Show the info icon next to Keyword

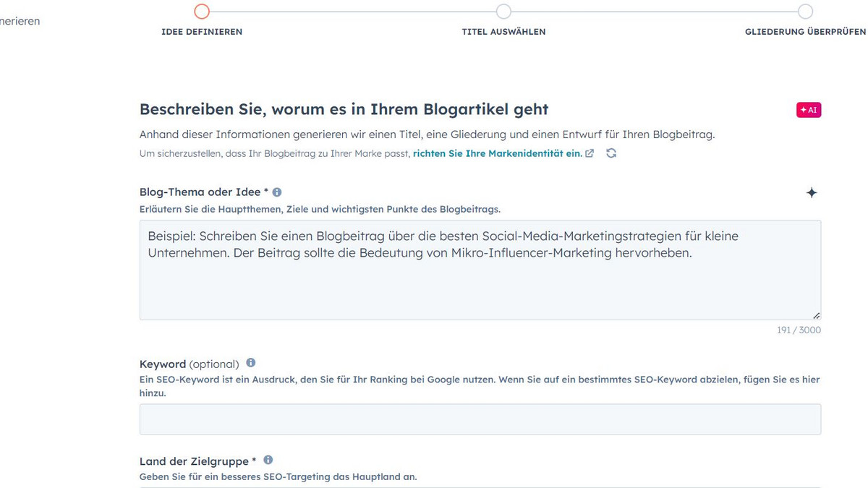[x=251, y=363]
